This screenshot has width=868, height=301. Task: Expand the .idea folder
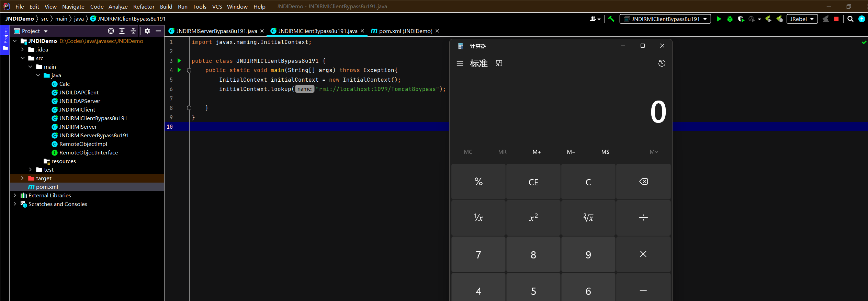tap(22, 49)
